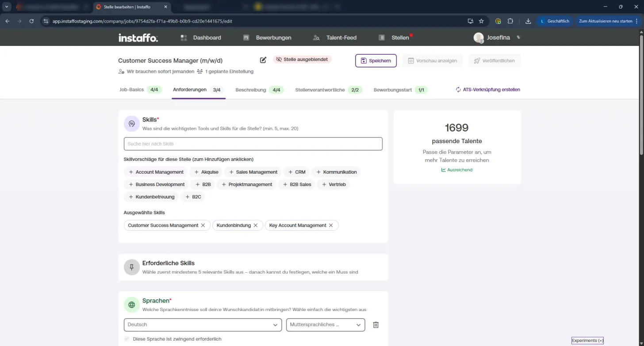The height and width of the screenshot is (346, 644).
Task: Remove the Key Account Management skill chip
Action: 330,225
